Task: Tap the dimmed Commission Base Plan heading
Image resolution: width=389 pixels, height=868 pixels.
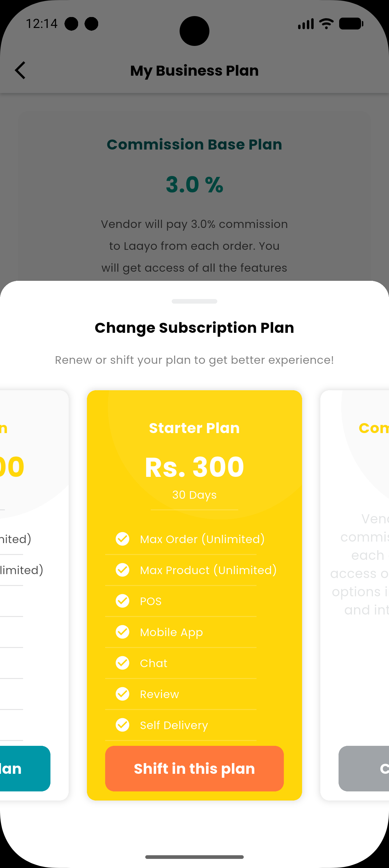Action: pos(194,145)
